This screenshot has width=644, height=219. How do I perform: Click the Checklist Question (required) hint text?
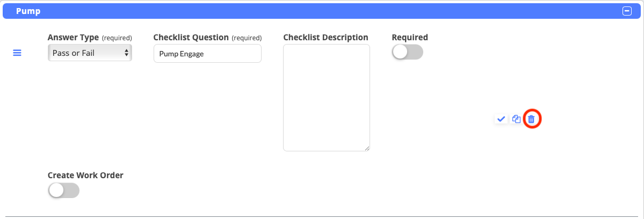point(247,38)
